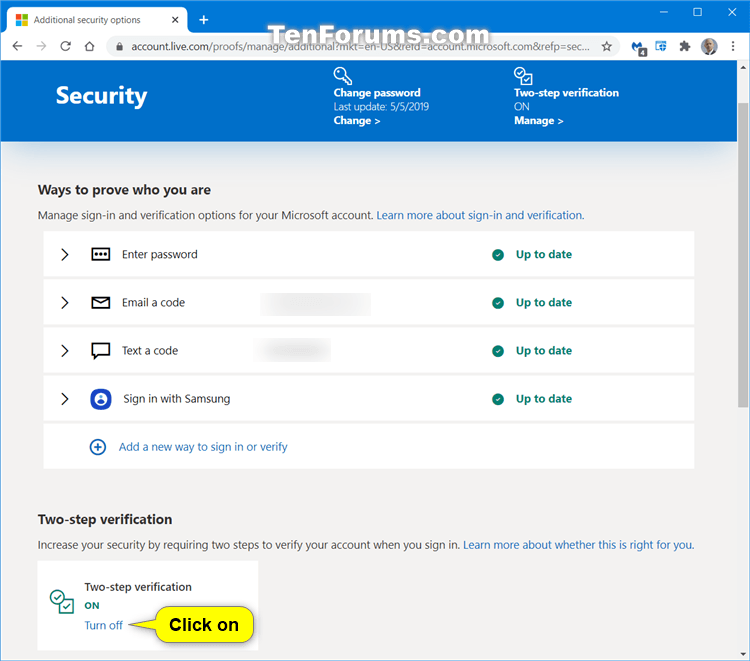
Task: Click the plus circle icon to add method
Action: [x=98, y=447]
